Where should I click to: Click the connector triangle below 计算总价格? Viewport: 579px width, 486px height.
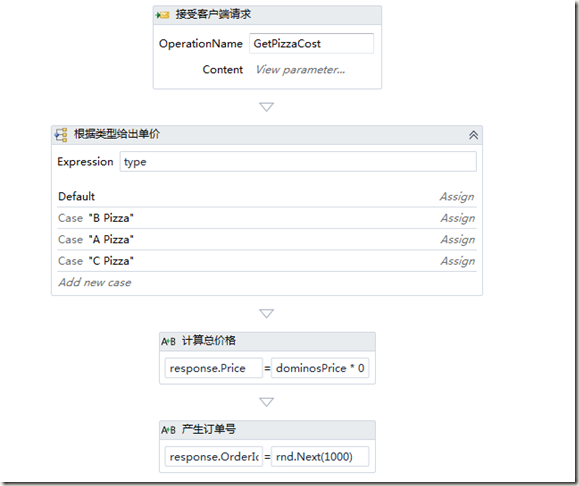(267, 402)
